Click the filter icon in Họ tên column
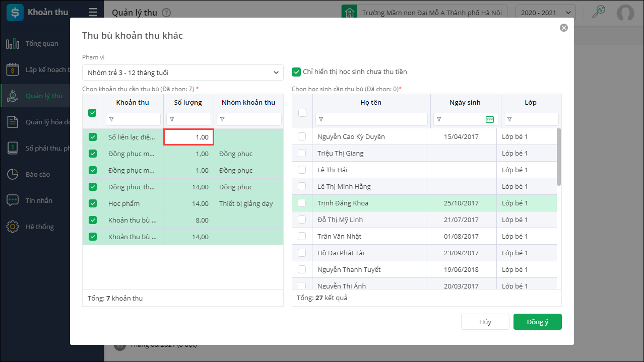This screenshot has height=362, width=644. pos(321,119)
